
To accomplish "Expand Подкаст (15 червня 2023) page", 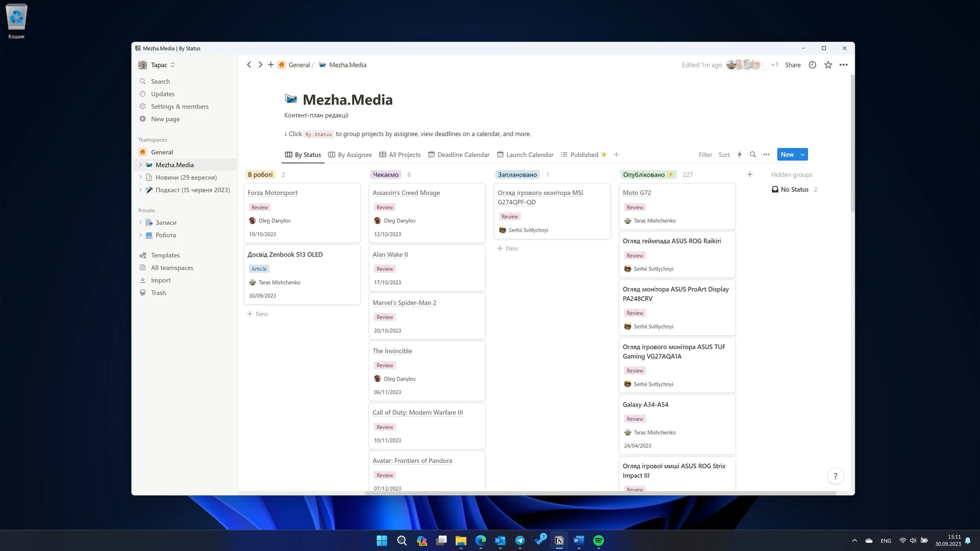I will pos(140,190).
